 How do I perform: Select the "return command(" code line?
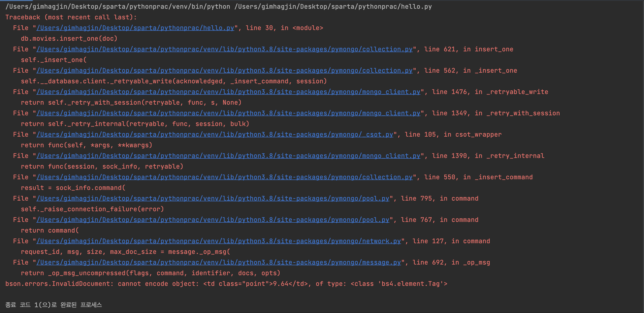[x=50, y=231]
